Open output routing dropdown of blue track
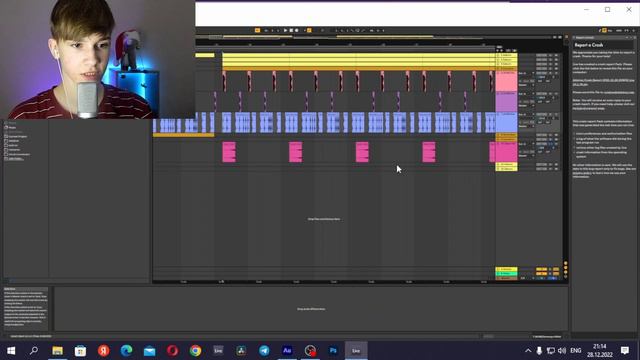The width and height of the screenshot is (640, 360). pyautogui.click(x=526, y=127)
